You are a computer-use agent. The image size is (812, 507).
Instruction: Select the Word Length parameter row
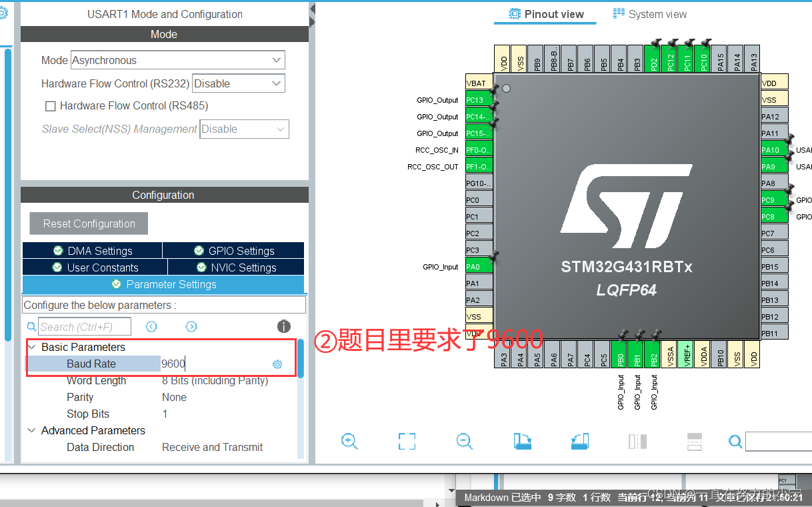click(161, 380)
